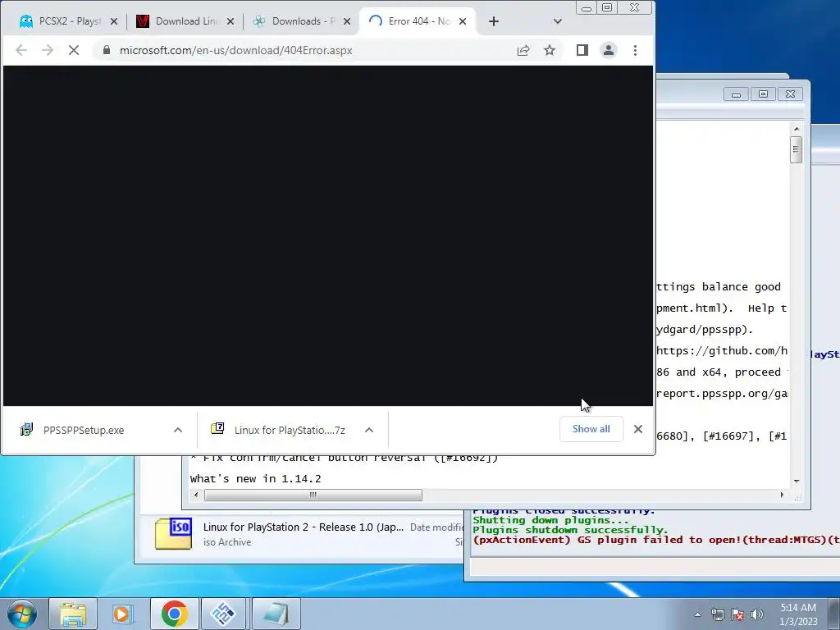Open the notepad-like taskbar app
This screenshot has width=840, height=630.
(276, 614)
